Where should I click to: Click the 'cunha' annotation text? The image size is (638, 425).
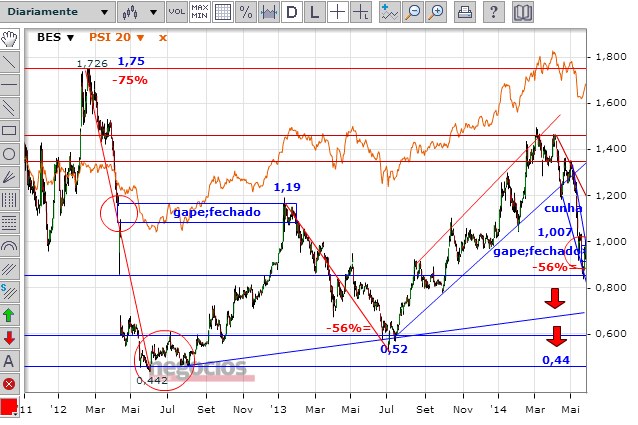point(563,208)
